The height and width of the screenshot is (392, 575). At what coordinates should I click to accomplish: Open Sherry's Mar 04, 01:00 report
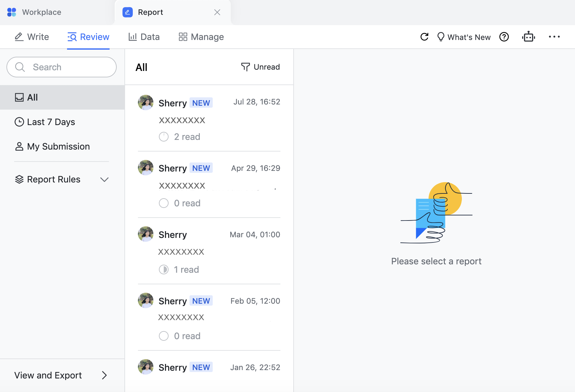click(209, 251)
